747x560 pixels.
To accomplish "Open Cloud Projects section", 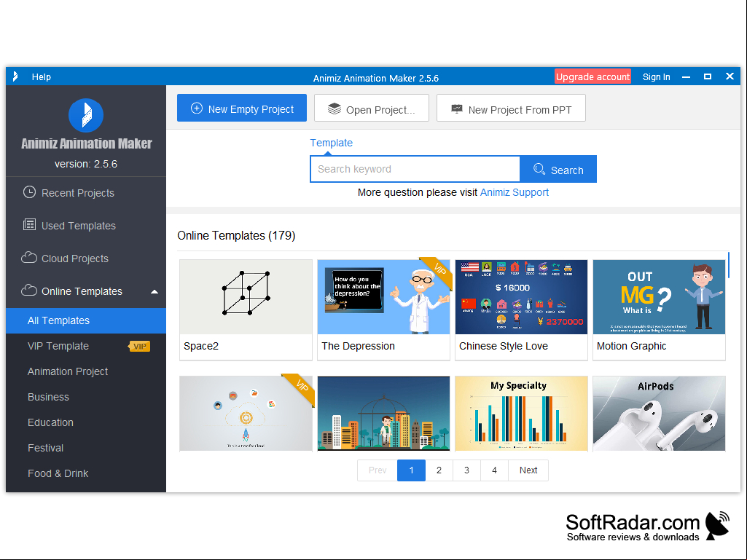I will pos(86,259).
